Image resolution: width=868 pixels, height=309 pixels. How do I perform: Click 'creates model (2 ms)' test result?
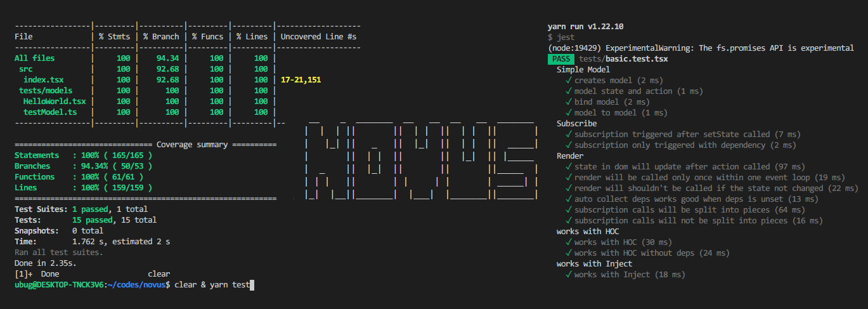point(614,81)
